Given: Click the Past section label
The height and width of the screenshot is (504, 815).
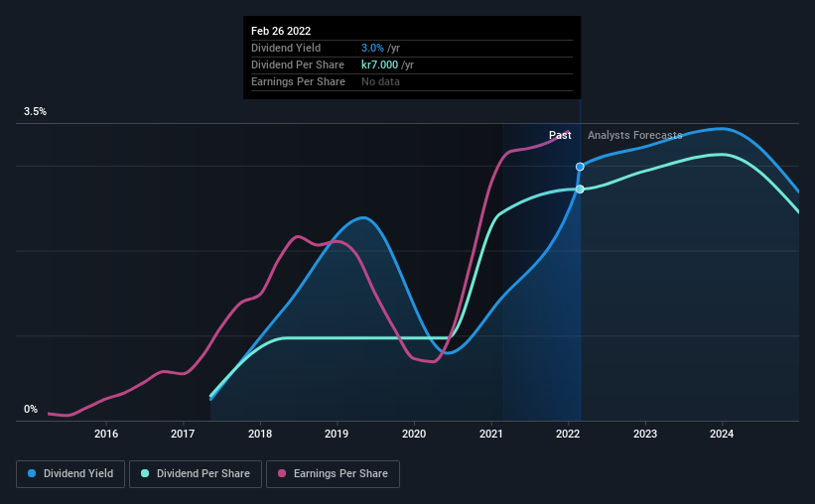Looking at the screenshot, I should (x=560, y=135).
